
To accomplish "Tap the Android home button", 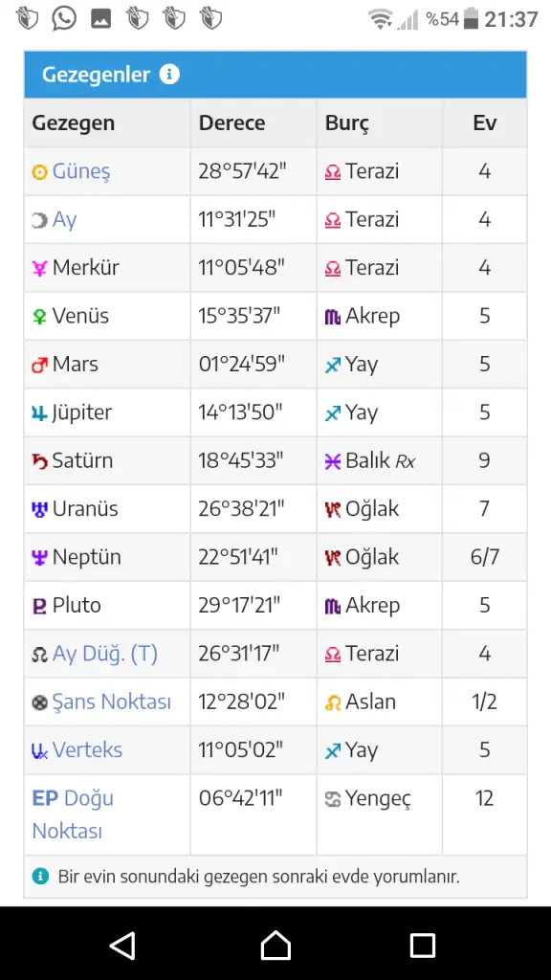I will pos(275,945).
